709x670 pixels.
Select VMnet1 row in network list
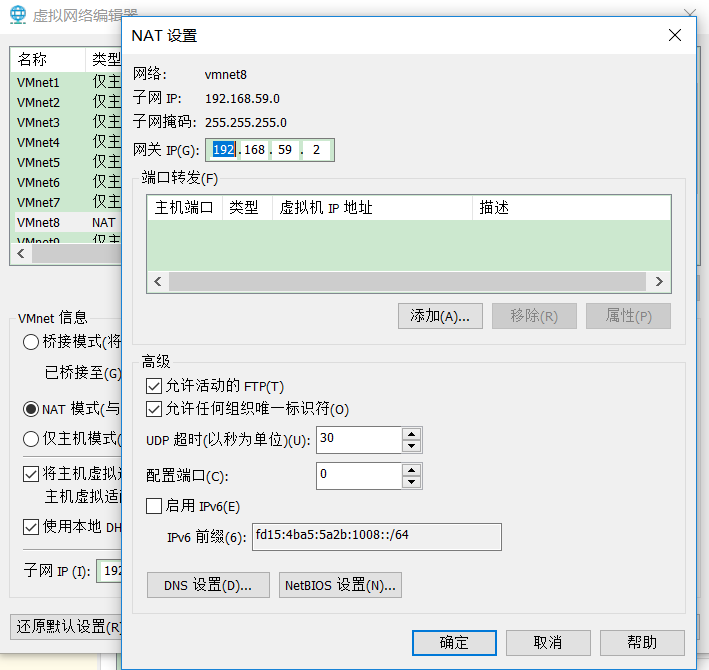[x=68, y=82]
